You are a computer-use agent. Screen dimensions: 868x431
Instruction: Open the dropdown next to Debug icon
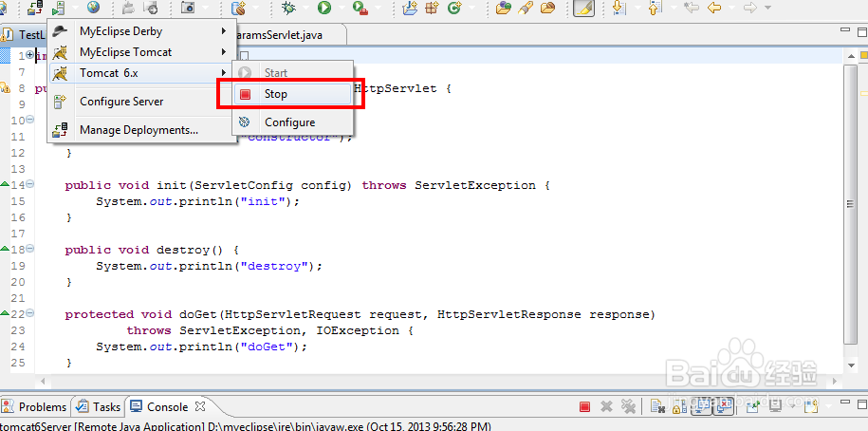(x=305, y=8)
